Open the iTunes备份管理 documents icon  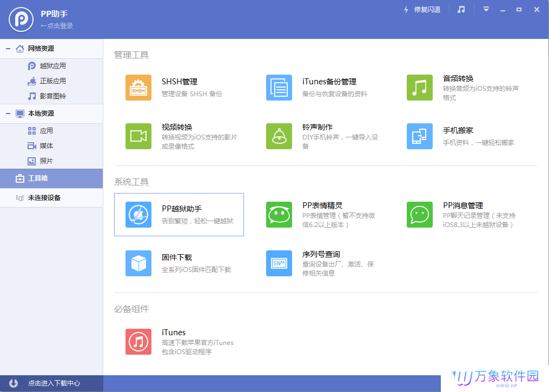(x=279, y=88)
